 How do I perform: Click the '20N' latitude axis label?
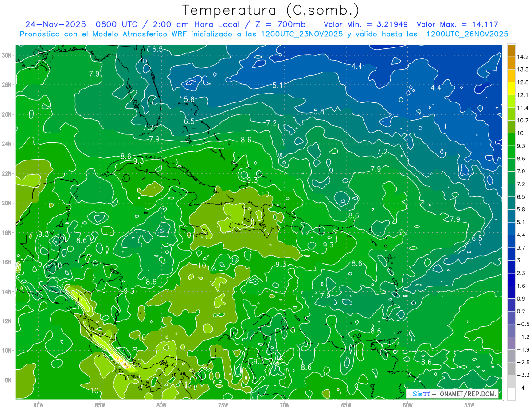point(7,203)
